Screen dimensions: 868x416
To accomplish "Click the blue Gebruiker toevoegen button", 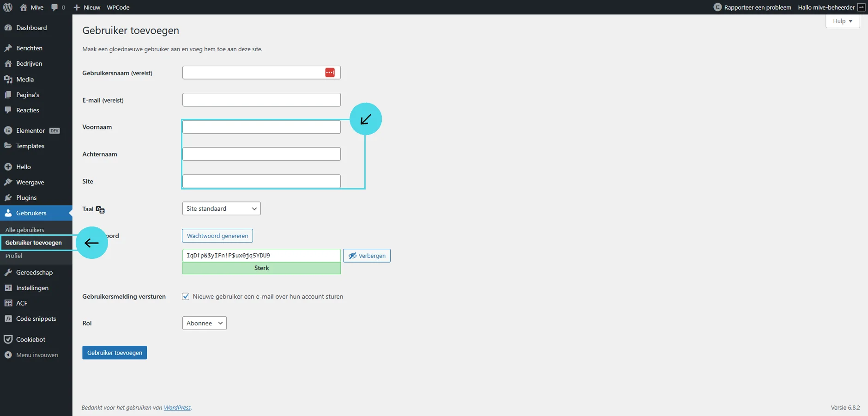I will (x=115, y=353).
